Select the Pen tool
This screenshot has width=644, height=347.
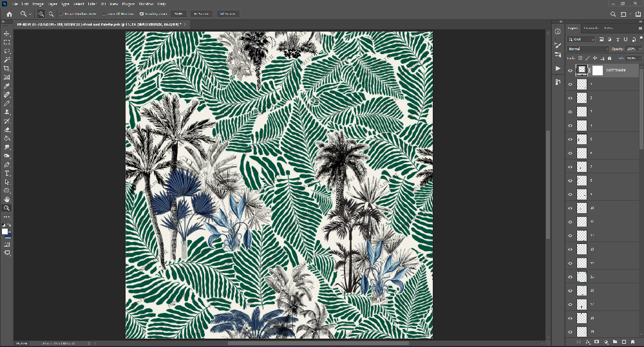click(7, 165)
